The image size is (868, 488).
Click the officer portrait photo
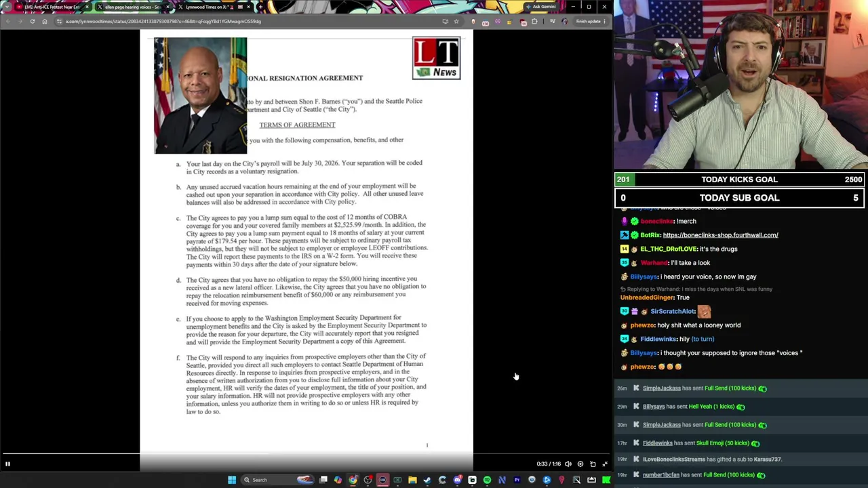click(201, 96)
